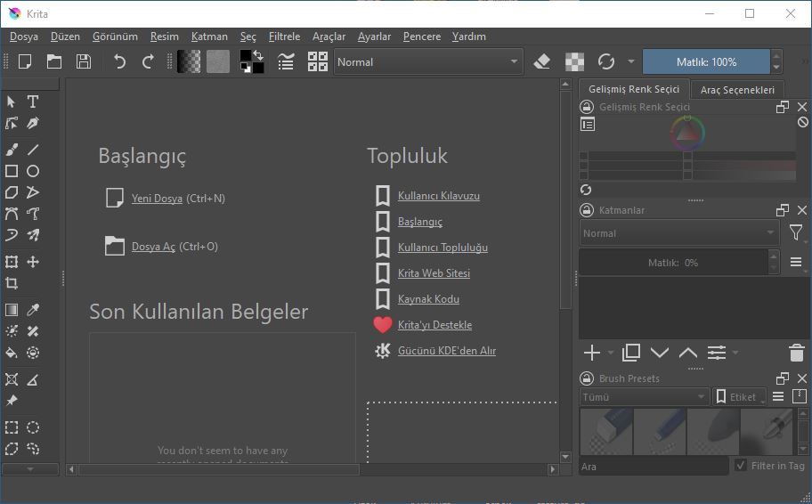Open the Filtrele menu
The image size is (812, 504).
coord(284,37)
